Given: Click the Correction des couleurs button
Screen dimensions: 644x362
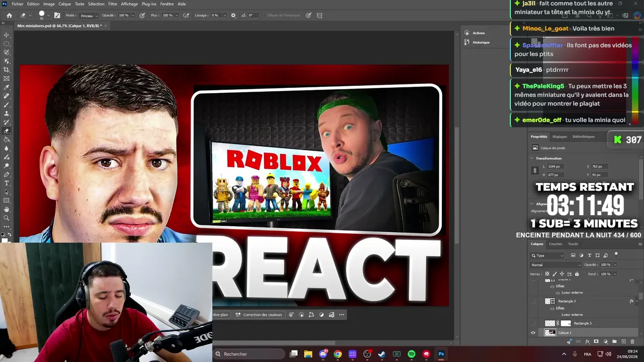Looking at the screenshot, I should 259,315.
